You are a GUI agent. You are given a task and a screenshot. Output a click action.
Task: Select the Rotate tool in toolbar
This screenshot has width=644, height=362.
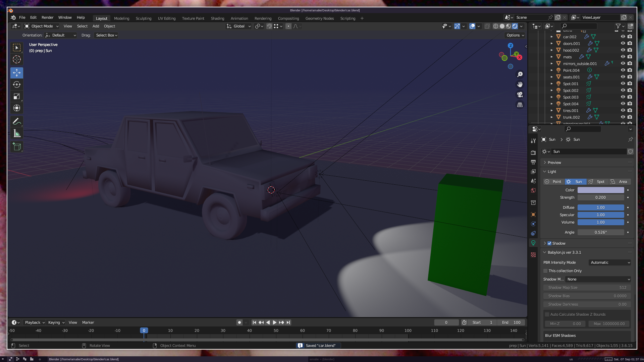pyautogui.click(x=17, y=84)
